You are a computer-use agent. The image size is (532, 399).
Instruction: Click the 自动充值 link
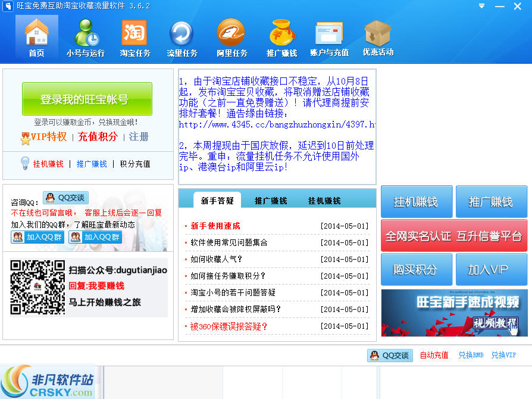pyautogui.click(x=434, y=355)
